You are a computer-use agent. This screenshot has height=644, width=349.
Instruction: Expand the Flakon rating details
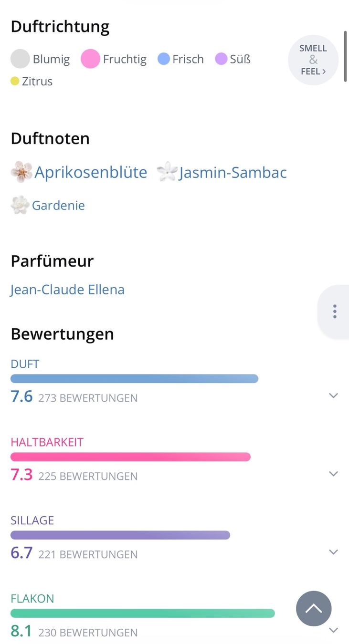[334, 630]
